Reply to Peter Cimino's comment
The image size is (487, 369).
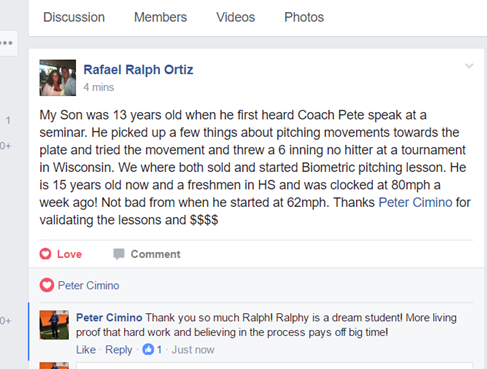[x=119, y=350]
